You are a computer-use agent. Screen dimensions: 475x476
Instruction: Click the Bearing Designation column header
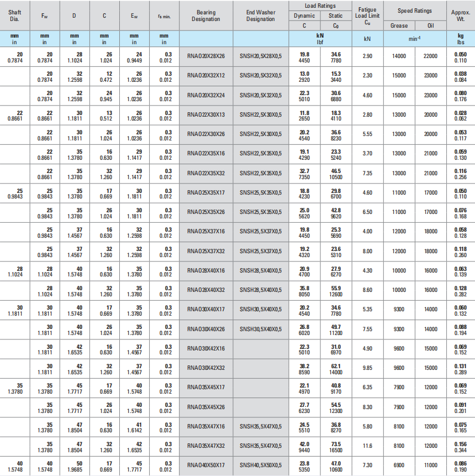pyautogui.click(x=206, y=15)
